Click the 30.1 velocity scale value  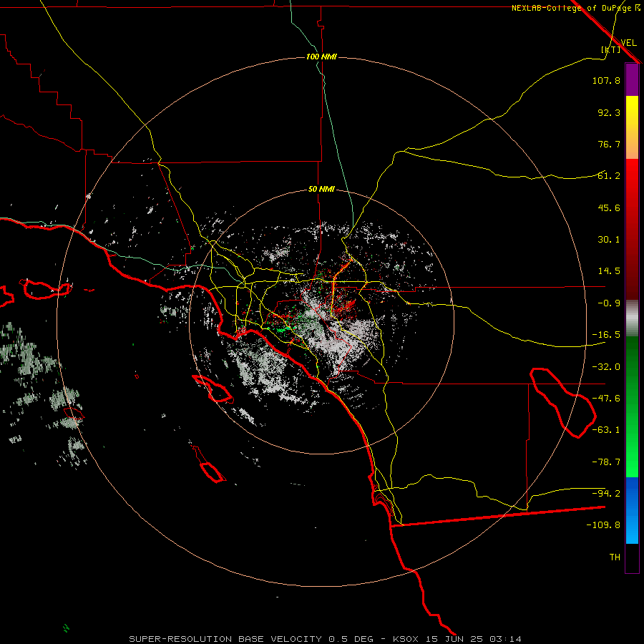pos(609,240)
